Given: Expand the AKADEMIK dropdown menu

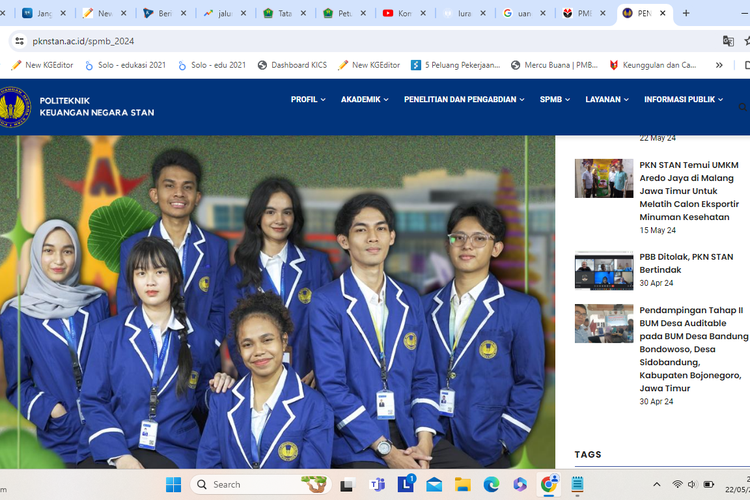Looking at the screenshot, I should (366, 100).
